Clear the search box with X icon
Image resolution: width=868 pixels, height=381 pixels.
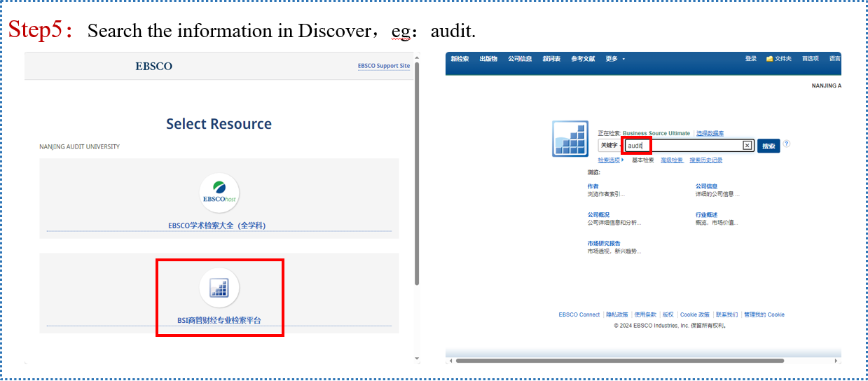pyautogui.click(x=747, y=146)
